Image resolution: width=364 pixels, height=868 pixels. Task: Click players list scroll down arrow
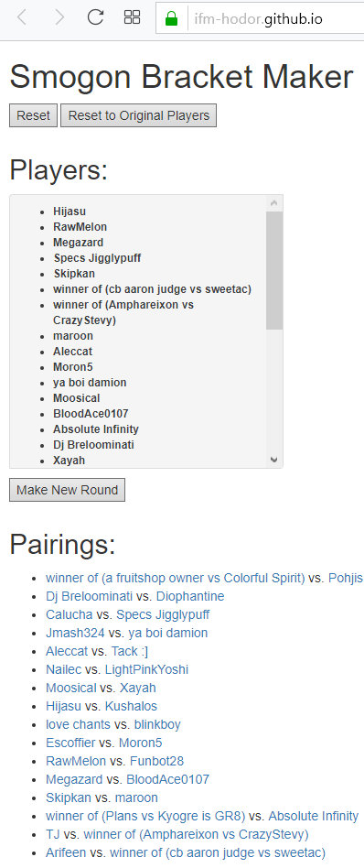(x=273, y=460)
